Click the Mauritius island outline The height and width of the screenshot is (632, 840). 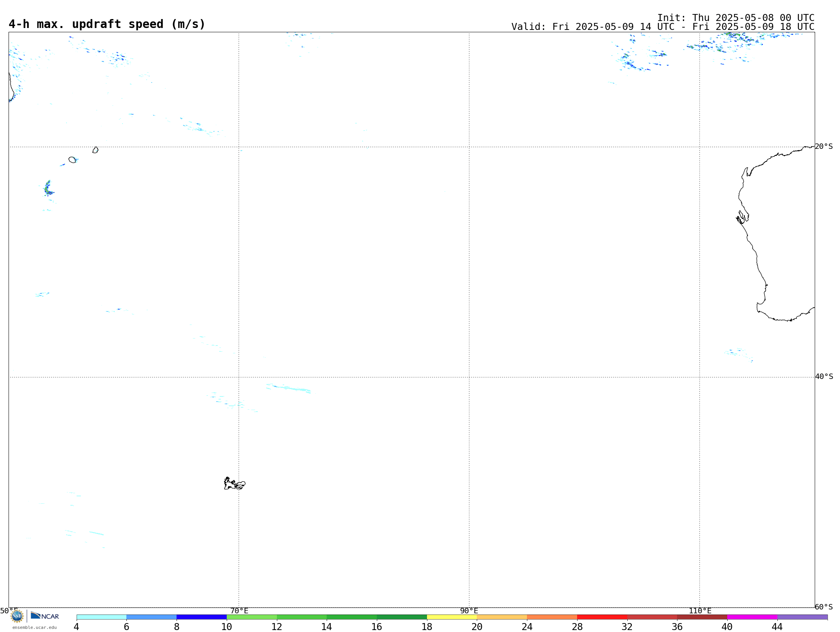[95, 150]
